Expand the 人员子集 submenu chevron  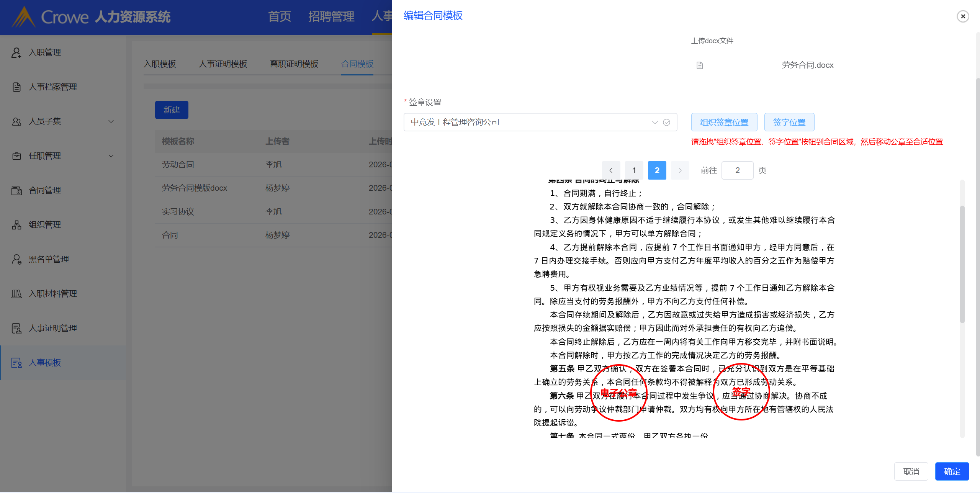coord(111,121)
